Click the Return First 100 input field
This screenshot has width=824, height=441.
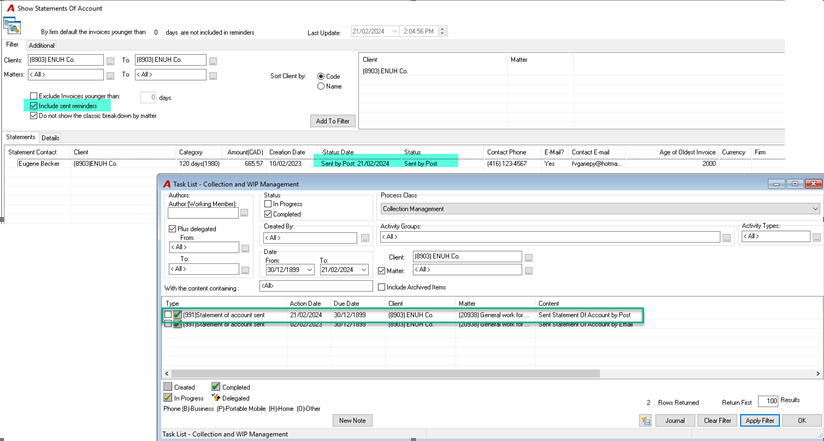point(768,401)
